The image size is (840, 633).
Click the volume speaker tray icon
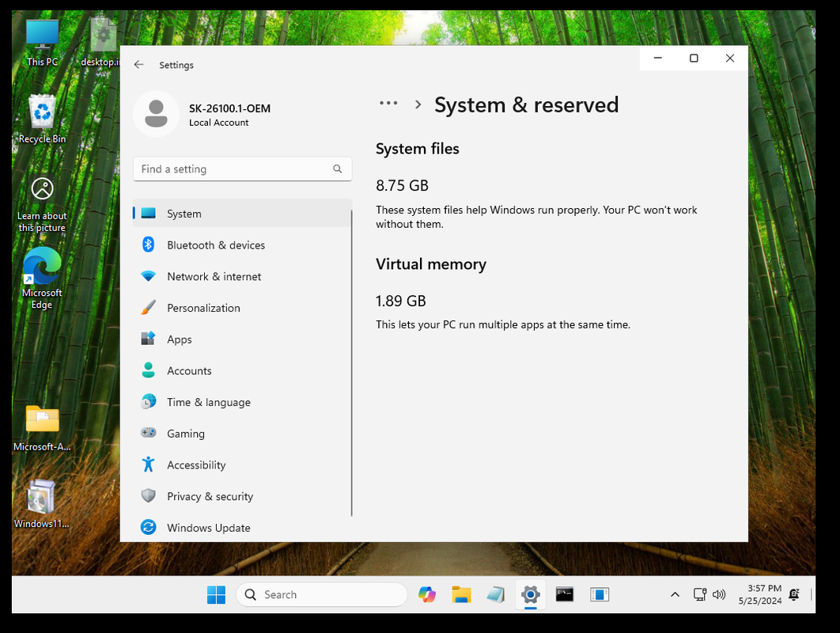(x=719, y=594)
